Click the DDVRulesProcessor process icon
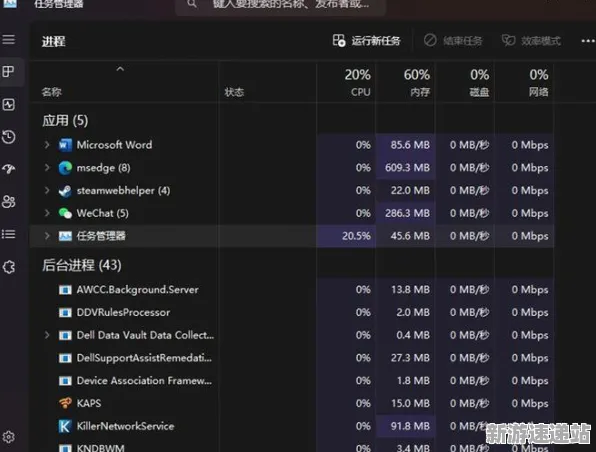This screenshot has width=596, height=452. (65, 313)
